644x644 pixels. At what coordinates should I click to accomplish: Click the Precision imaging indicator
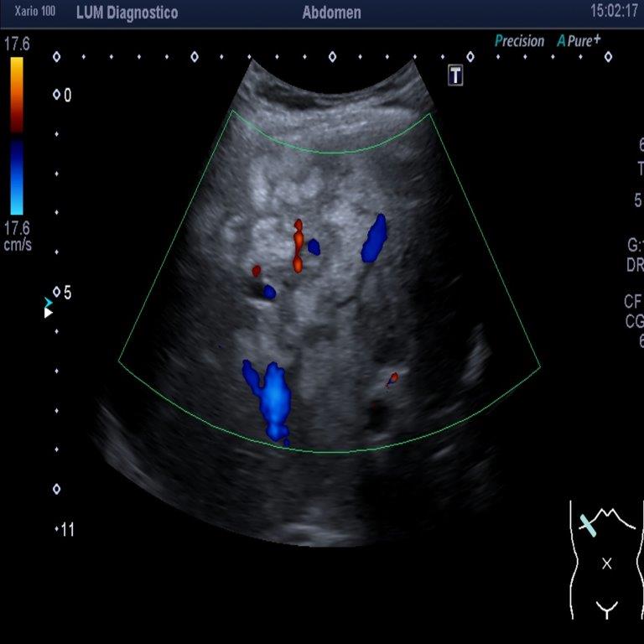519,41
